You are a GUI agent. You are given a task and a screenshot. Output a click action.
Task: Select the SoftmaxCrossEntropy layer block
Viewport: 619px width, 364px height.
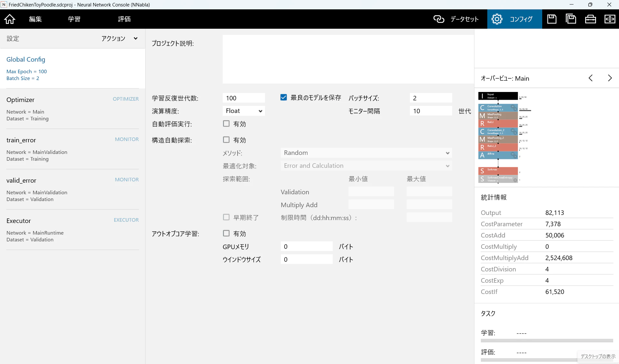tap(498, 179)
